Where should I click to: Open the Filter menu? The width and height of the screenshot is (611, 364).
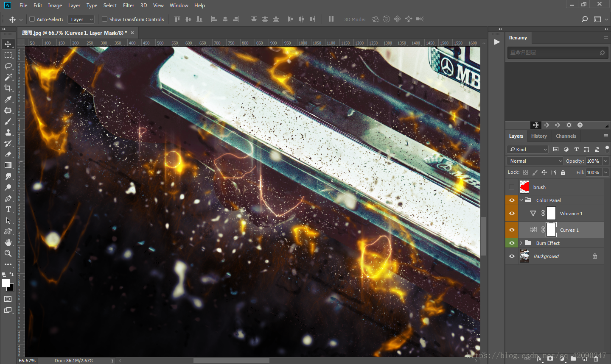[x=129, y=6]
